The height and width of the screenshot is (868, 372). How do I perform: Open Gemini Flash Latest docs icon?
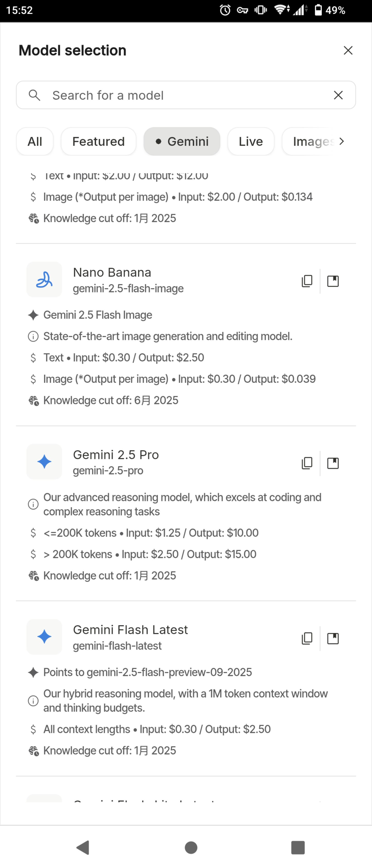[x=333, y=638]
